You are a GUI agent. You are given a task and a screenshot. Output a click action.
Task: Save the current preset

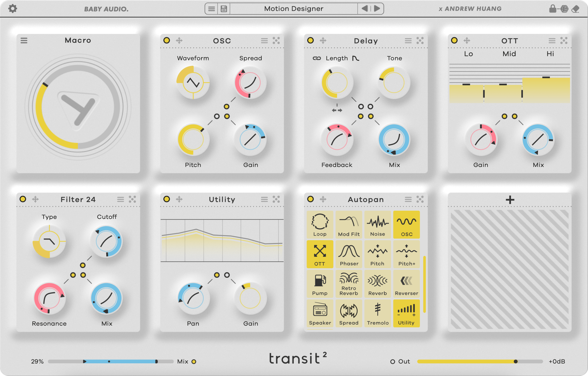coord(223,8)
